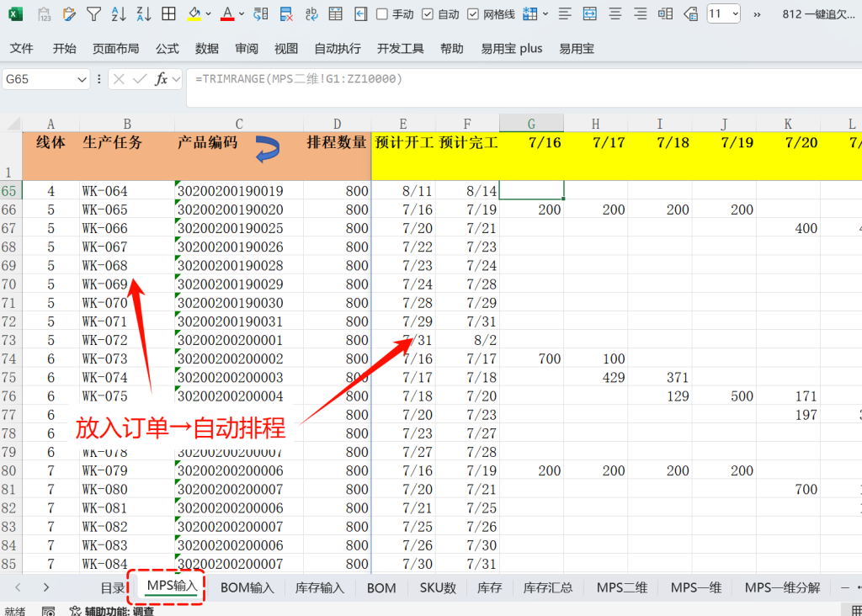The image size is (862, 616).
Task: Click the blue curved arrow icon in header
Action: point(268,148)
